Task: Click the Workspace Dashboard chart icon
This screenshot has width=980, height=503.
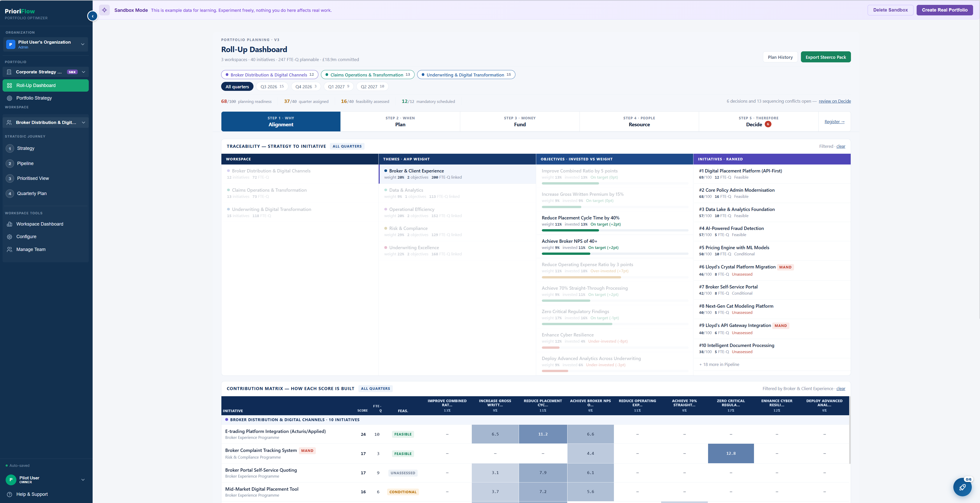Action: [9, 224]
